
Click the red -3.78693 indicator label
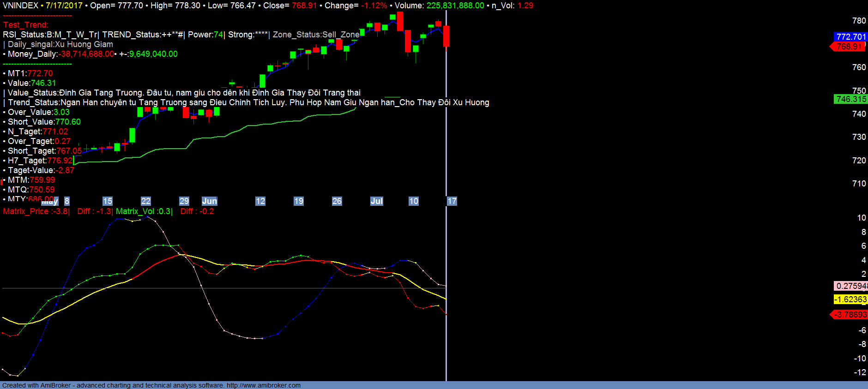[x=850, y=315]
